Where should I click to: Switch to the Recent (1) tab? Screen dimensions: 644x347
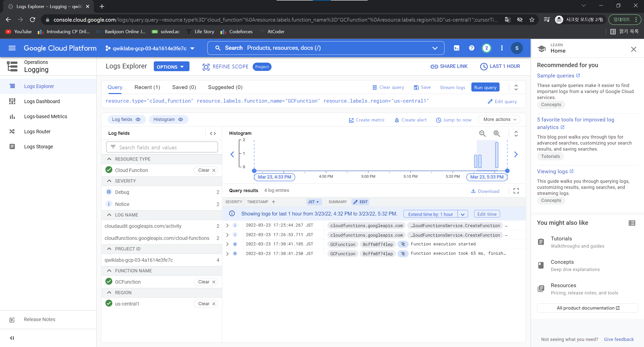[147, 87]
